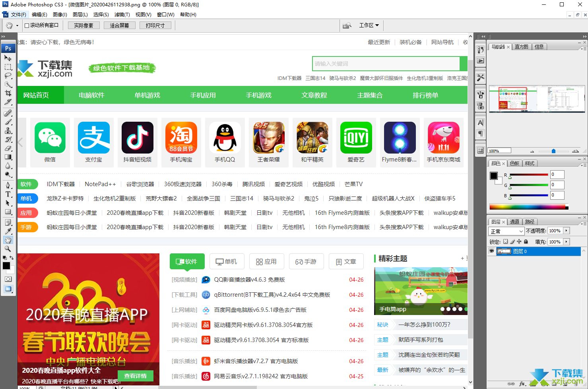Image resolution: width=588 pixels, height=389 pixels.
Task: Select the Path Selection tool
Action: pyautogui.click(x=8, y=203)
